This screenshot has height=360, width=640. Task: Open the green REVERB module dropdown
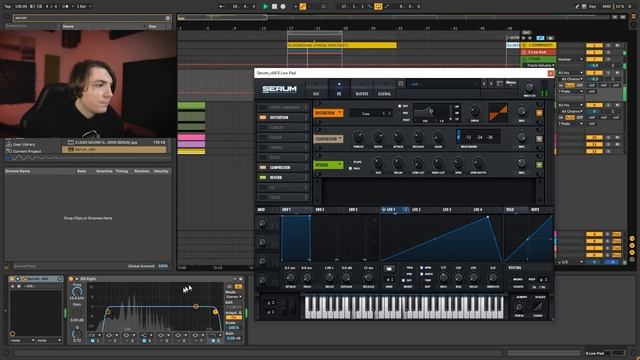[328, 165]
